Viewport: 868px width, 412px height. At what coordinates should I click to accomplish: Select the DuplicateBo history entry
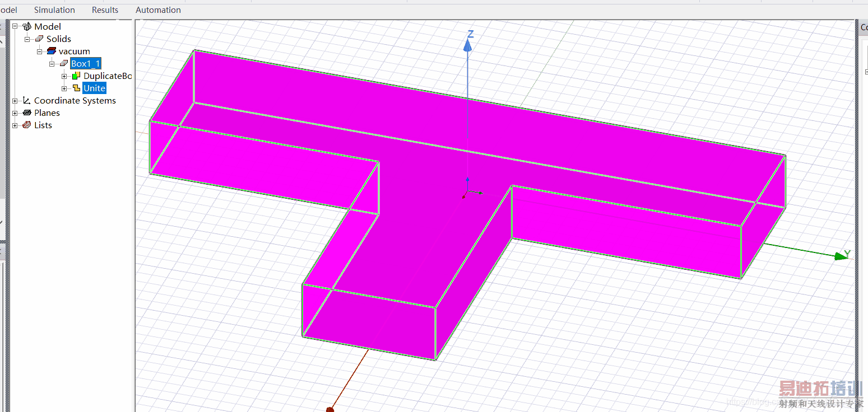[x=108, y=76]
